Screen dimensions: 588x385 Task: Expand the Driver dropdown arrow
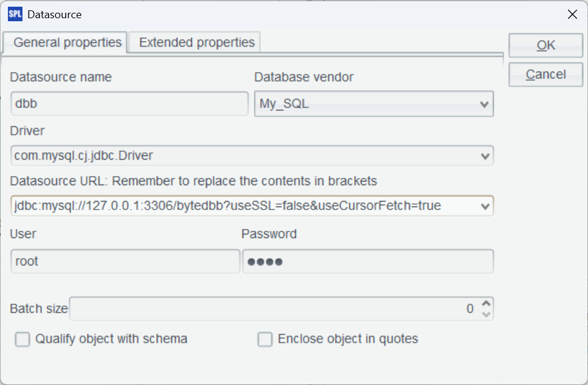(485, 156)
